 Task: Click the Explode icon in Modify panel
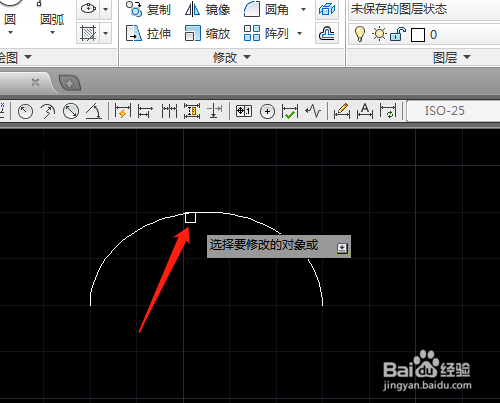[x=327, y=9]
